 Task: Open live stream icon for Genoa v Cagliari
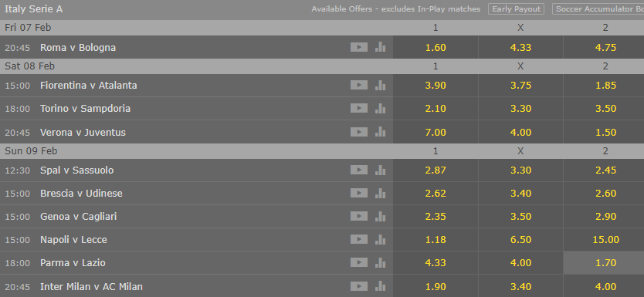tap(358, 216)
